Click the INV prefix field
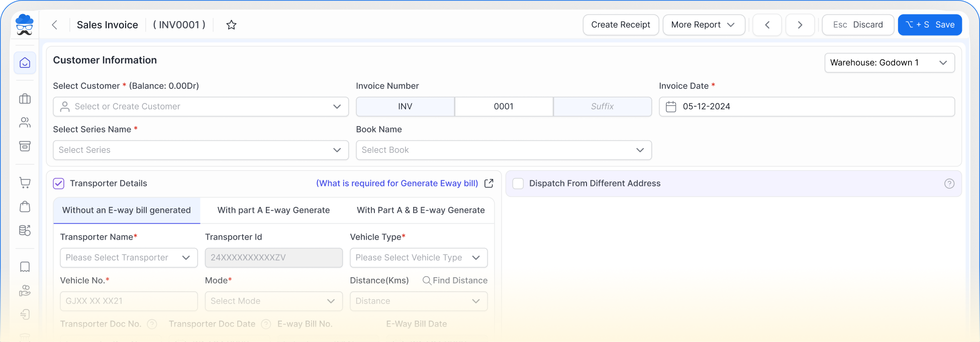 tap(405, 106)
